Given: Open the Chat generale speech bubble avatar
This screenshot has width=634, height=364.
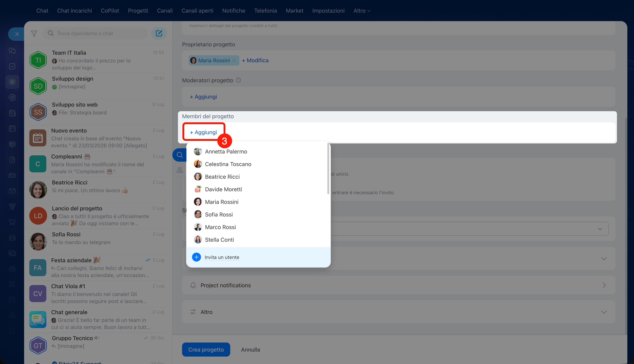Looking at the screenshot, I should [38, 319].
